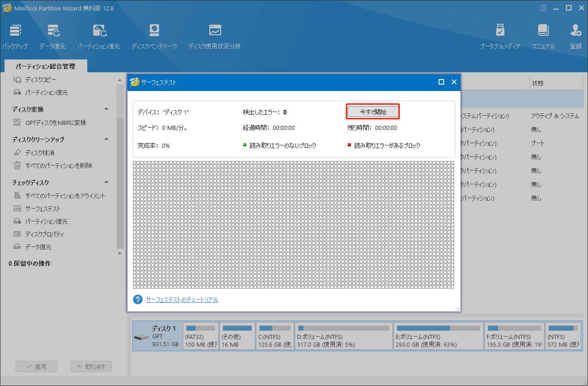Click 読み取りエラーのないブロック legend
Image resolution: width=588 pixels, height=386 pixels.
(x=280, y=145)
